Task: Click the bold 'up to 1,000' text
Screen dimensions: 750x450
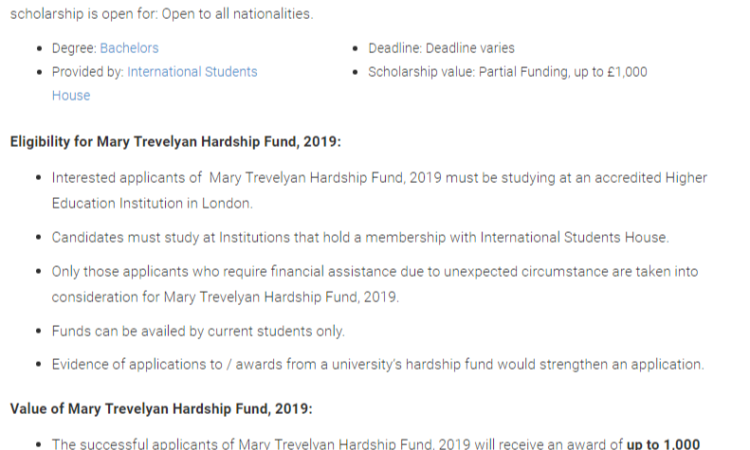Action: pos(663,443)
